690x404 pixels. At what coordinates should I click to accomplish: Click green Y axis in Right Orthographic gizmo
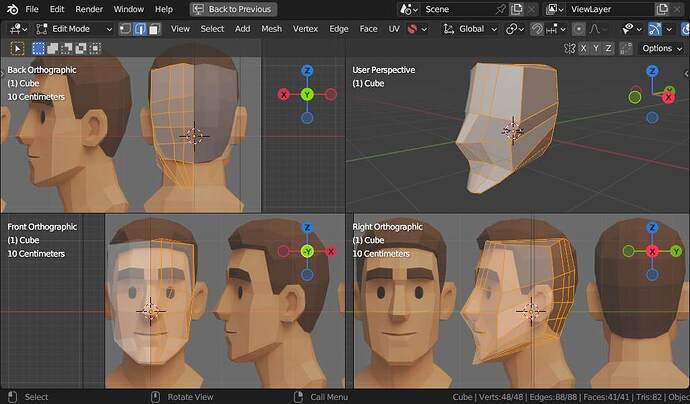point(675,251)
